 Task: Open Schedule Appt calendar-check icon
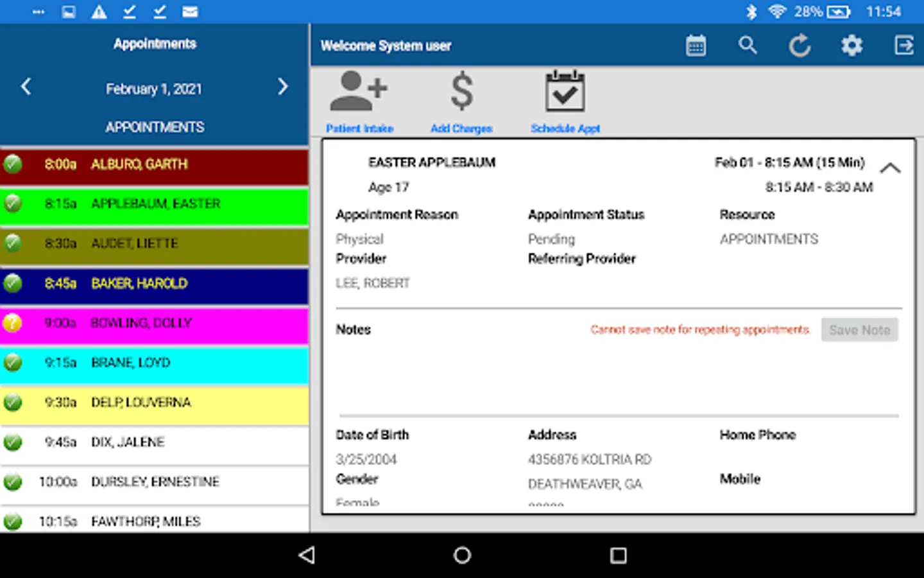pos(565,91)
